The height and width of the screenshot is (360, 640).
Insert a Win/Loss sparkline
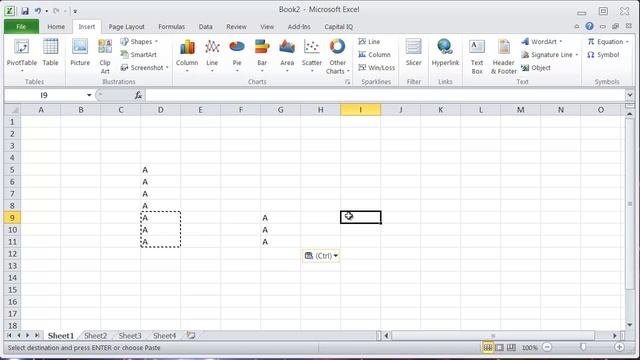pyautogui.click(x=376, y=68)
